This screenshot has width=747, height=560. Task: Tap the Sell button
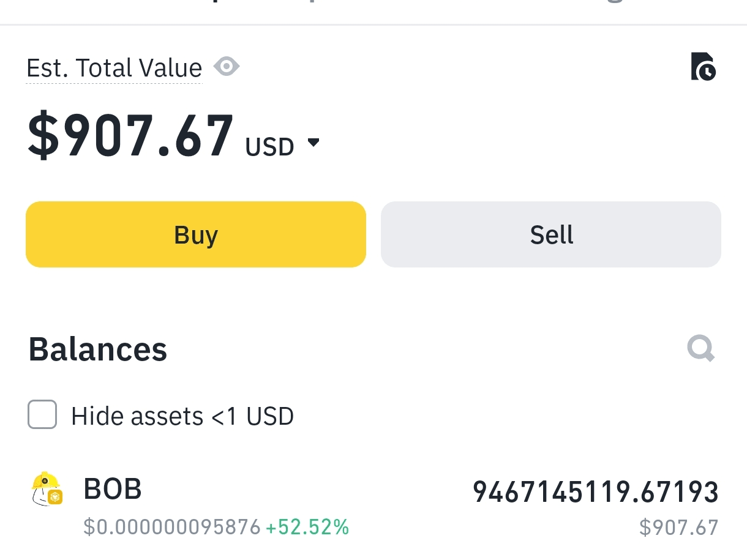tap(551, 234)
